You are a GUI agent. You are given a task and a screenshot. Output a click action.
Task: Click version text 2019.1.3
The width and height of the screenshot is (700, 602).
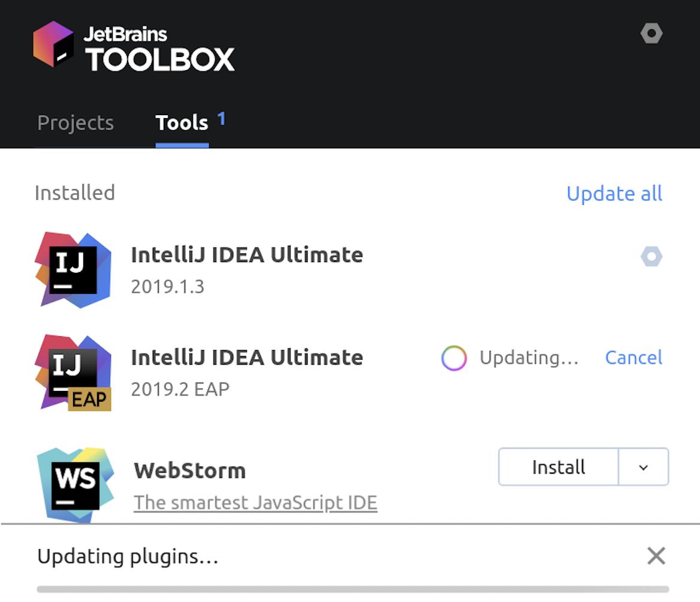click(167, 287)
